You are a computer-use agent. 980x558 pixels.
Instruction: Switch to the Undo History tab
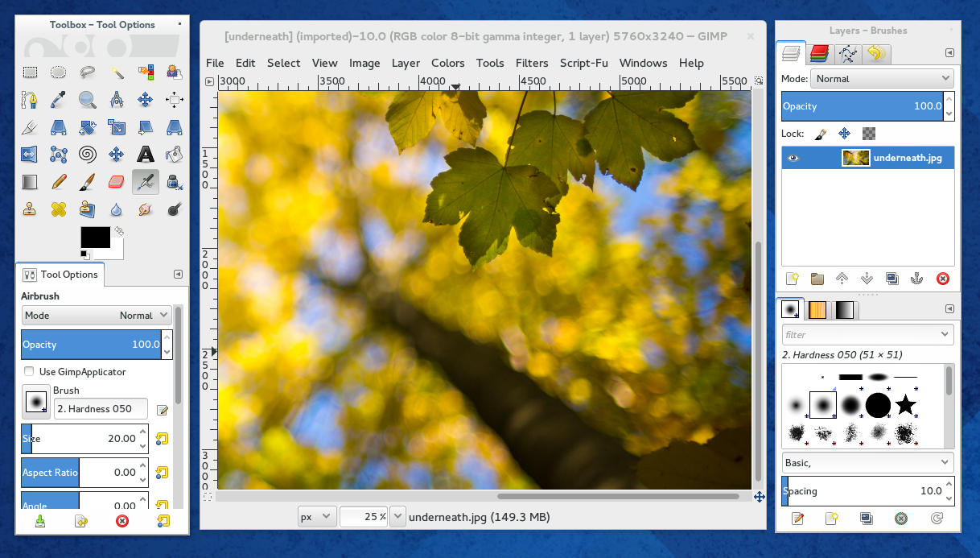click(x=875, y=54)
